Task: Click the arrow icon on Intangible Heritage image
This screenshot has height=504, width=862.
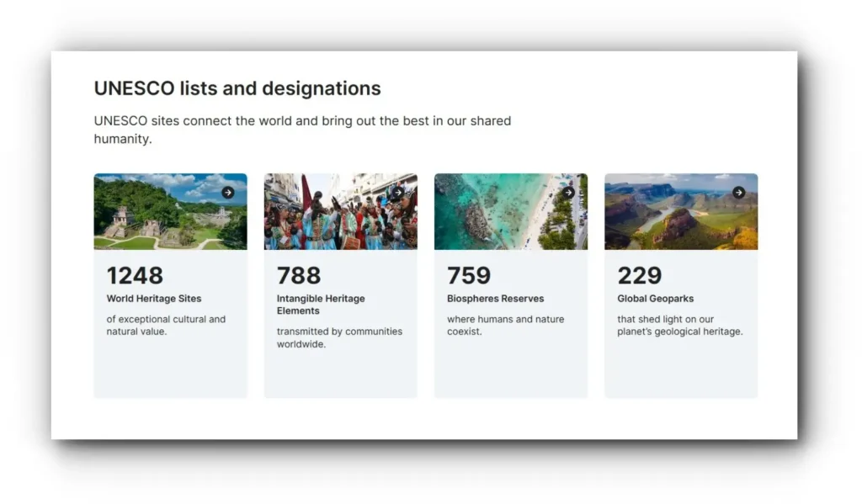Action: [398, 193]
